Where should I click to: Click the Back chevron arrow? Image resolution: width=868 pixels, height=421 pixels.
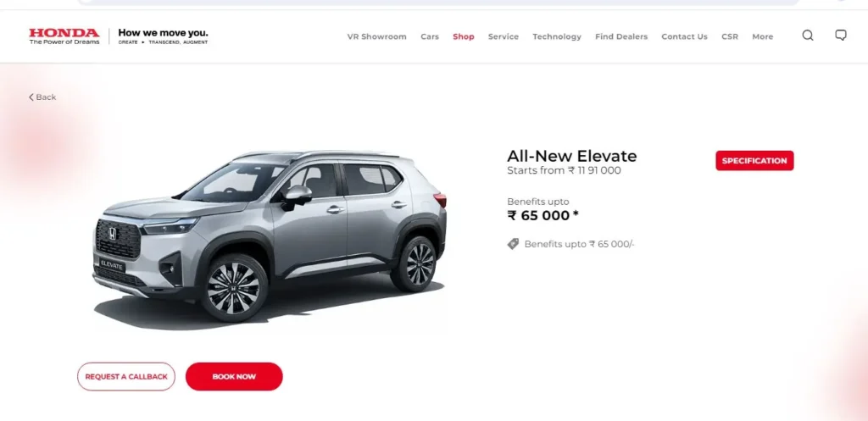(31, 97)
